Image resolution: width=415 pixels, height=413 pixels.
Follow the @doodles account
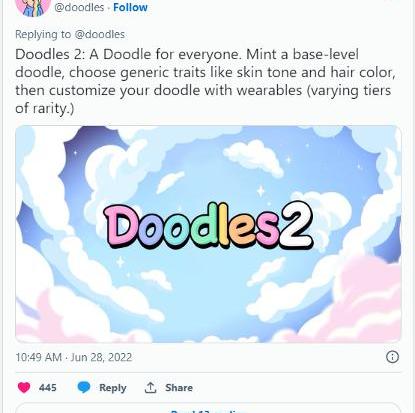130,7
